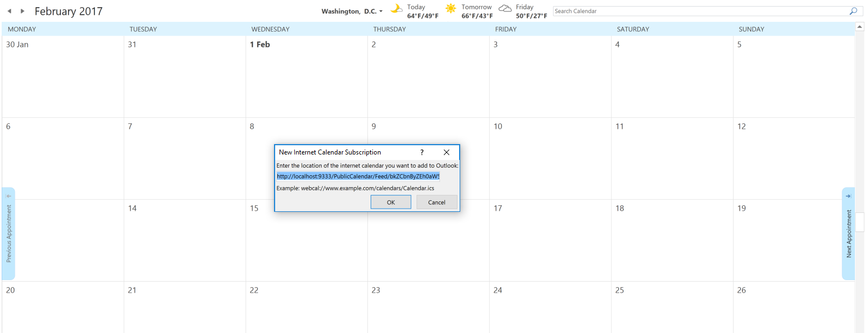Select day 10 in calendar
The height and width of the screenshot is (333, 868).
pos(550,158)
